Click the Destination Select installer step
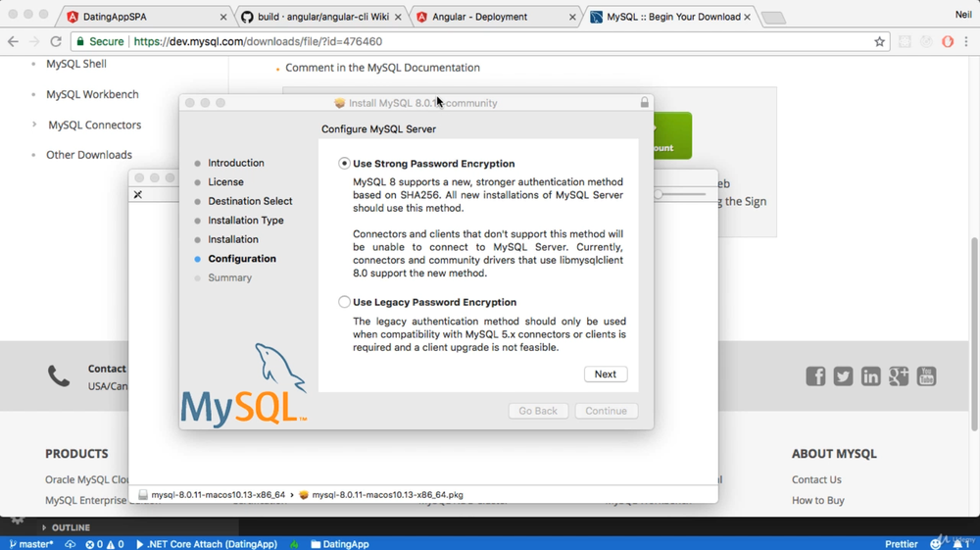Image resolution: width=980 pixels, height=550 pixels. click(250, 201)
